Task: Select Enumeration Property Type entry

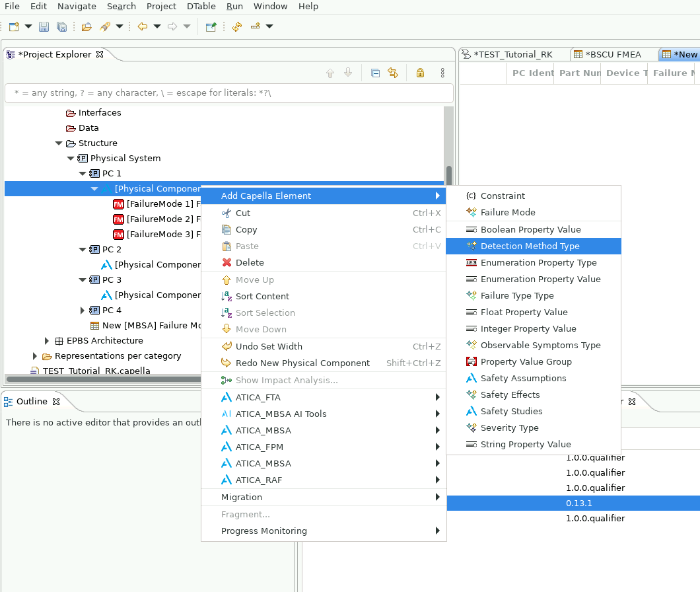Action: tap(534, 263)
